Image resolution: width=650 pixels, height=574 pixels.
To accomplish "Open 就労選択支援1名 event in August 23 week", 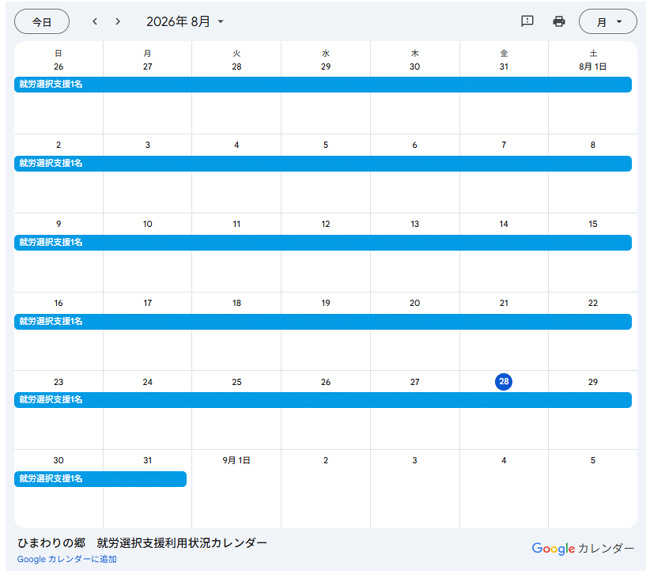I will click(x=323, y=400).
